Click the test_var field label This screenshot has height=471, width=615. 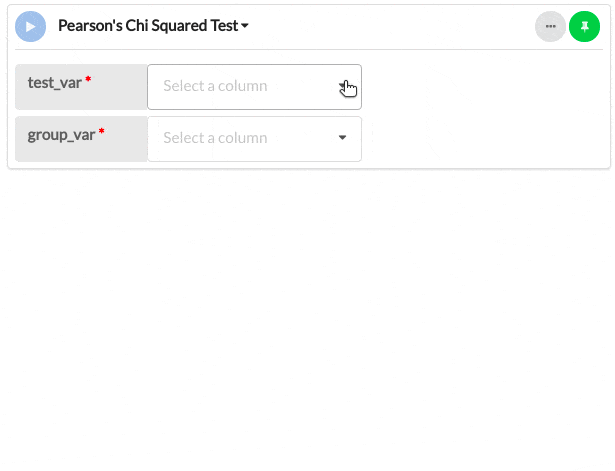(x=54, y=83)
